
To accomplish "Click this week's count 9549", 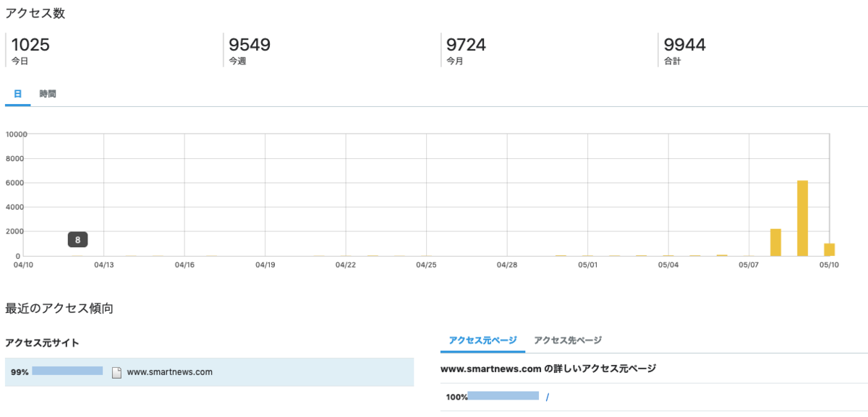I will point(250,45).
